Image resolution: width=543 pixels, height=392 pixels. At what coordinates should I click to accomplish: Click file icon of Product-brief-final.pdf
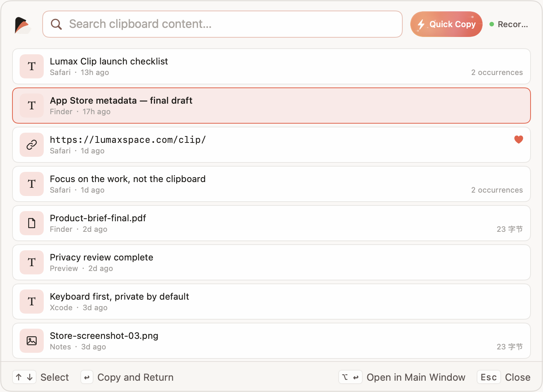point(32,223)
